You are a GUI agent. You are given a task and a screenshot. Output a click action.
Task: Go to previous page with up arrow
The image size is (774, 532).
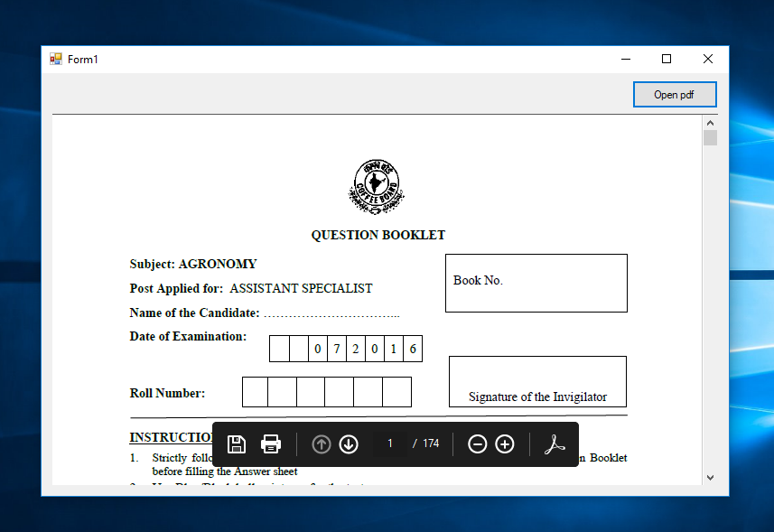click(x=322, y=444)
